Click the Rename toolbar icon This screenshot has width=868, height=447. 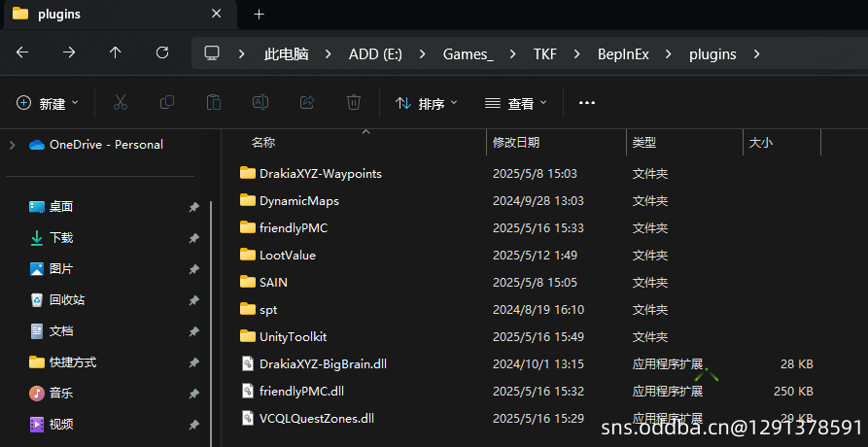(x=260, y=102)
